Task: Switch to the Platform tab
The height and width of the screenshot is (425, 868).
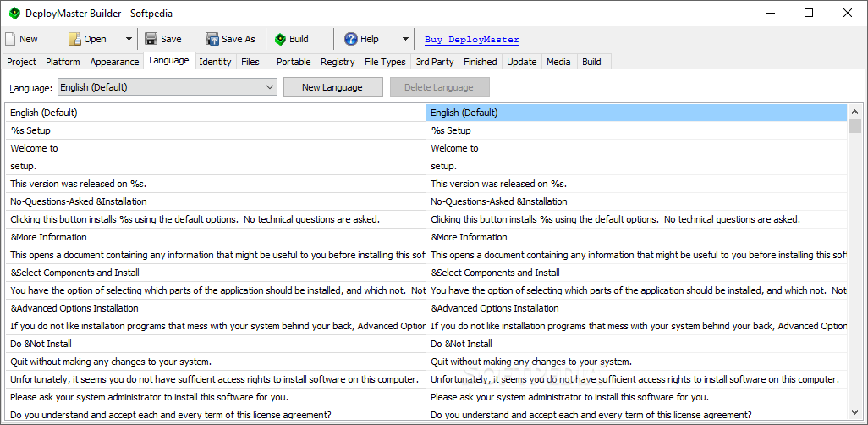Action: pyautogui.click(x=63, y=62)
